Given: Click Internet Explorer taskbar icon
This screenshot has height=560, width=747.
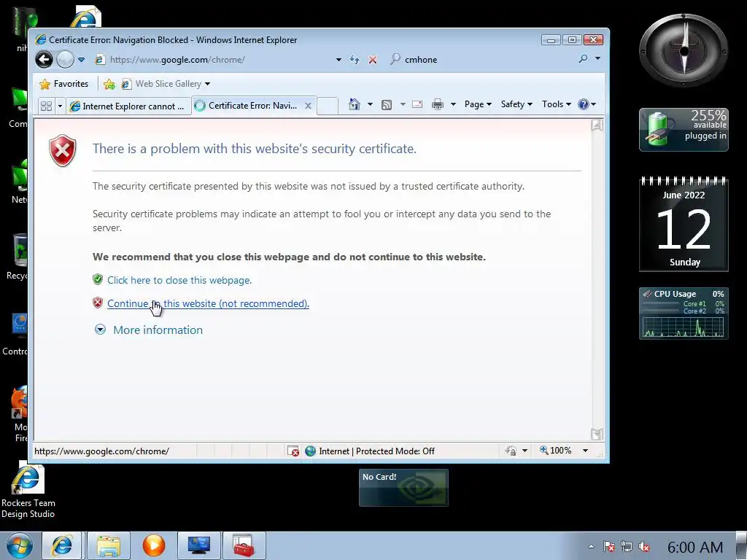Looking at the screenshot, I should pos(63,545).
